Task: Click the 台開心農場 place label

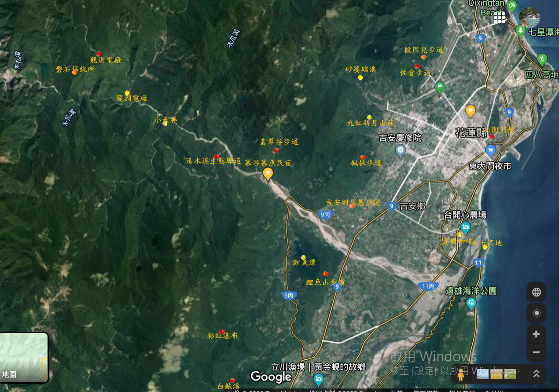Action: 465,215
